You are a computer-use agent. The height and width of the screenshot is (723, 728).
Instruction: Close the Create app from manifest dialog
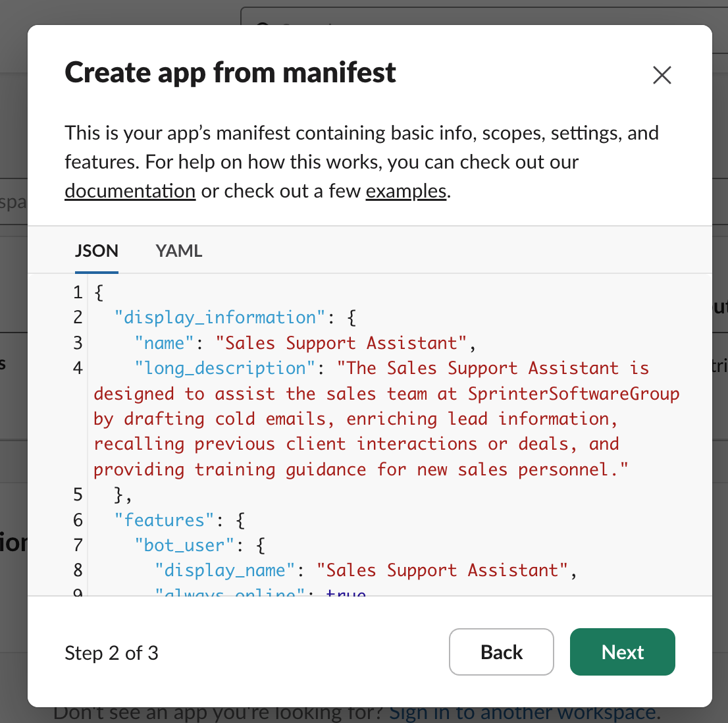[662, 75]
